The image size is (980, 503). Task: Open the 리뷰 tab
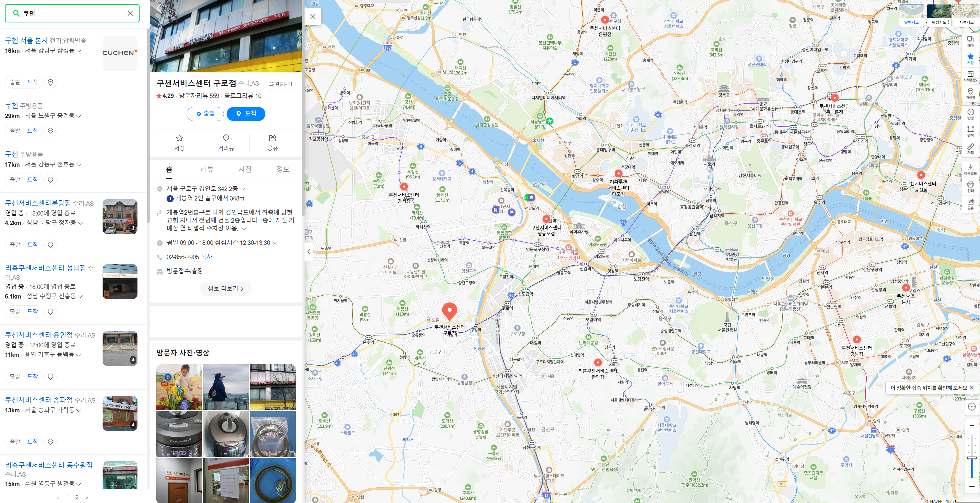point(207,169)
